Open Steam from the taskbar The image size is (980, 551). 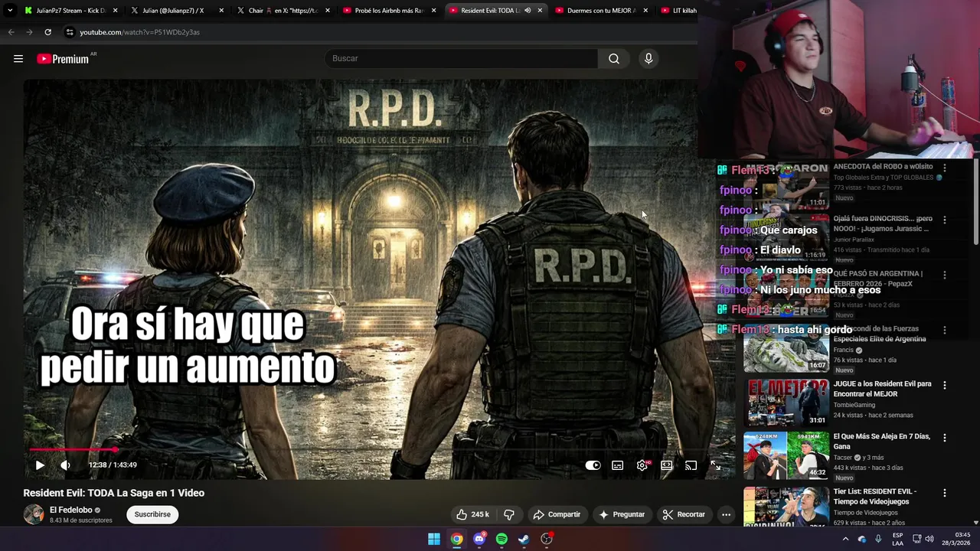(x=524, y=539)
